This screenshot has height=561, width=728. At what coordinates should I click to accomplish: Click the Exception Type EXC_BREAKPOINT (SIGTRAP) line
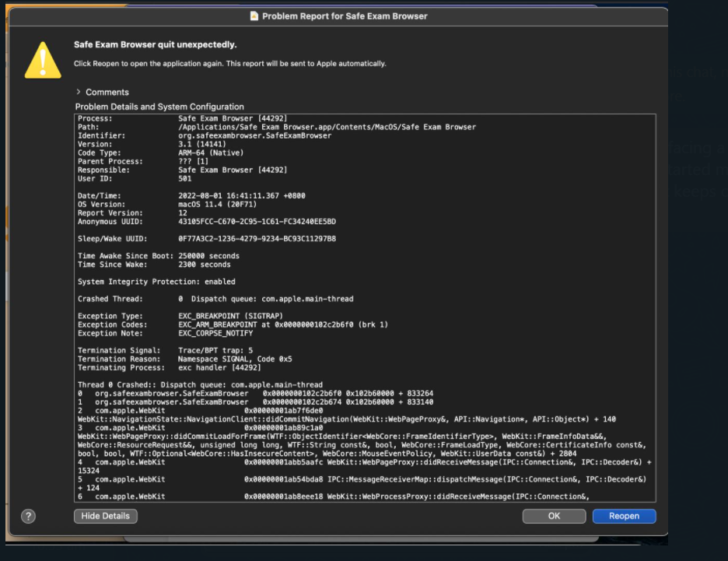(x=180, y=316)
